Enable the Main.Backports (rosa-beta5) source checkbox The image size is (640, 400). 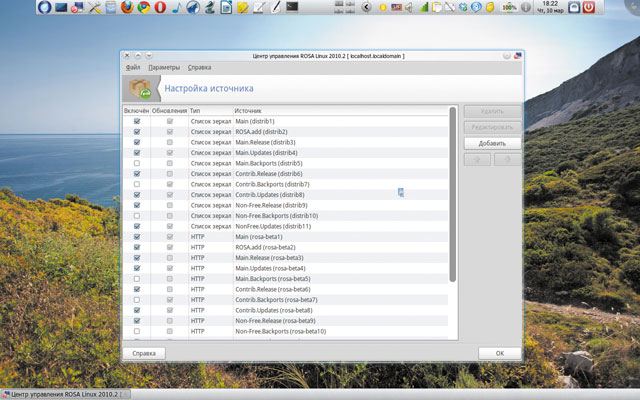137,279
